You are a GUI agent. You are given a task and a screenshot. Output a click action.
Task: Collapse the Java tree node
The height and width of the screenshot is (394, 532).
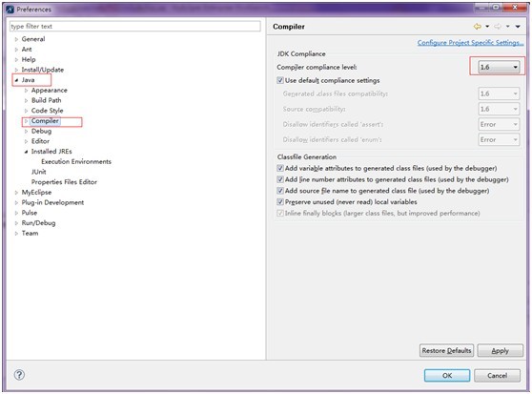pyautogui.click(x=16, y=80)
